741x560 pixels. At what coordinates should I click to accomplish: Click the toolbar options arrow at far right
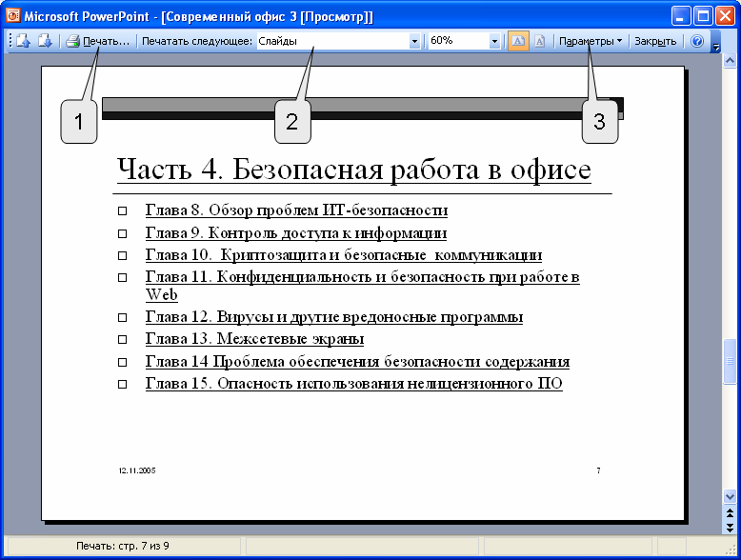tap(716, 45)
